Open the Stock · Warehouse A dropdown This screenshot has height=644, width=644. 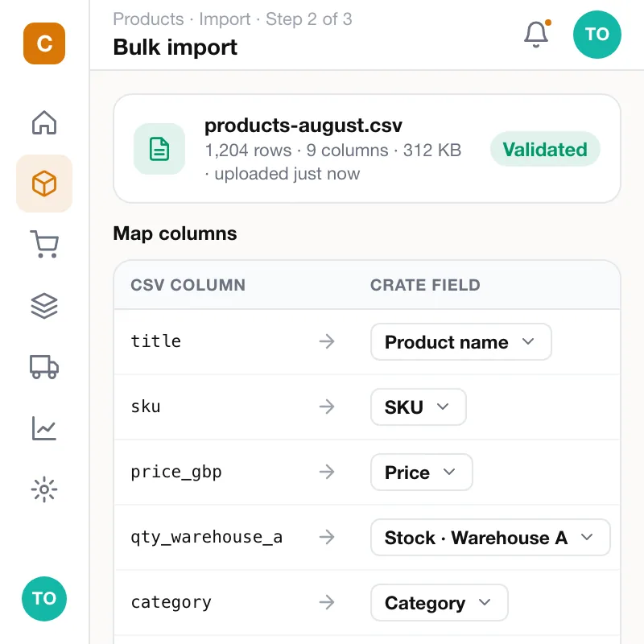[x=490, y=537]
